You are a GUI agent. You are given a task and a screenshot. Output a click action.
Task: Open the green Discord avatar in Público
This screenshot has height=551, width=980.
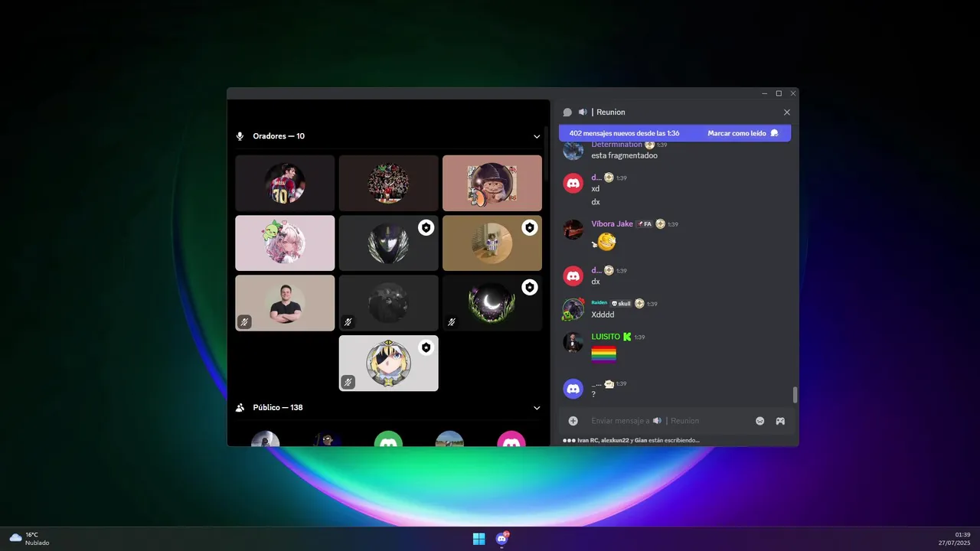coord(388,439)
